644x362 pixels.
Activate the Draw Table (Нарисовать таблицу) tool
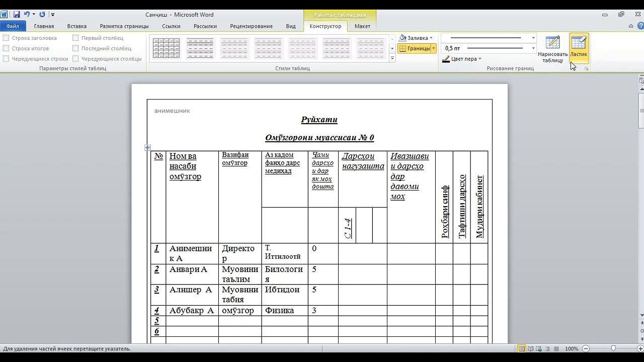(552, 49)
